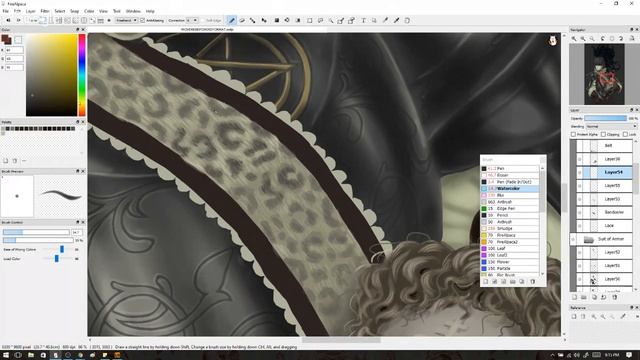Screen dimensions: 640x360
Task: Open the Layer menu
Action: (x=31, y=11)
